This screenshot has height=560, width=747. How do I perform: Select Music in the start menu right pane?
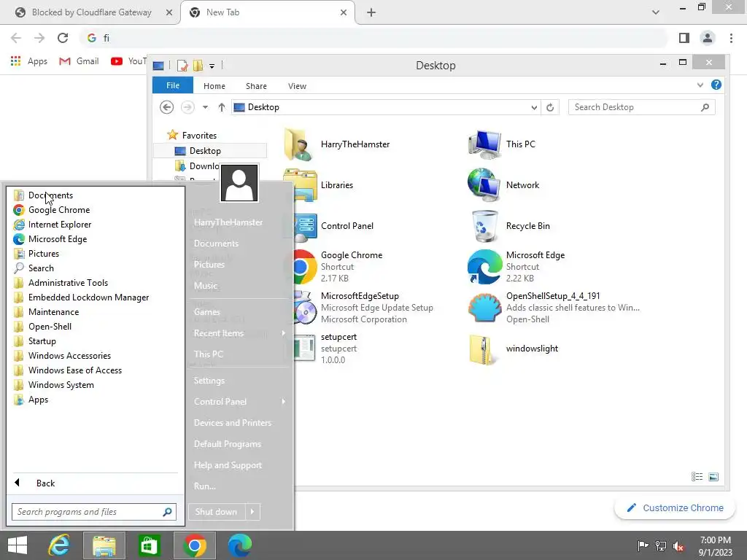206,286
